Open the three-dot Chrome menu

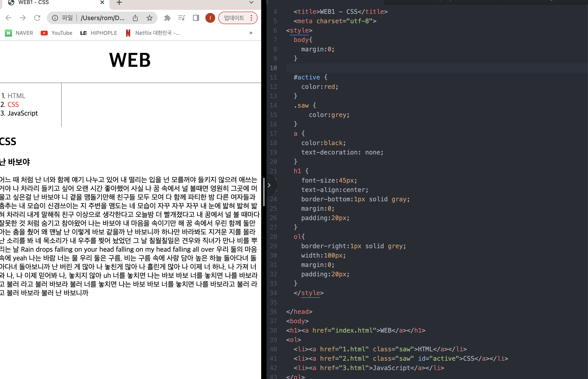(x=251, y=18)
